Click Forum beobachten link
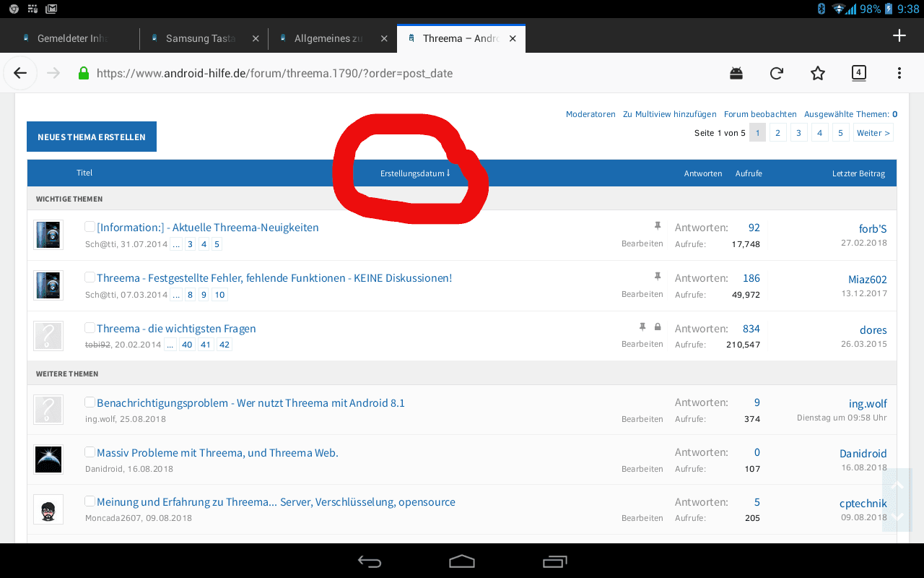 (x=760, y=114)
